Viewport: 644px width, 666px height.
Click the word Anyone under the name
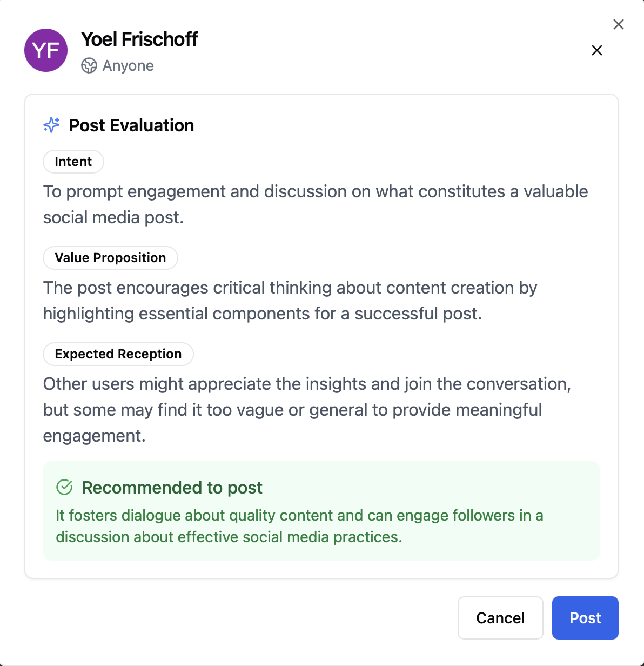pyautogui.click(x=128, y=65)
